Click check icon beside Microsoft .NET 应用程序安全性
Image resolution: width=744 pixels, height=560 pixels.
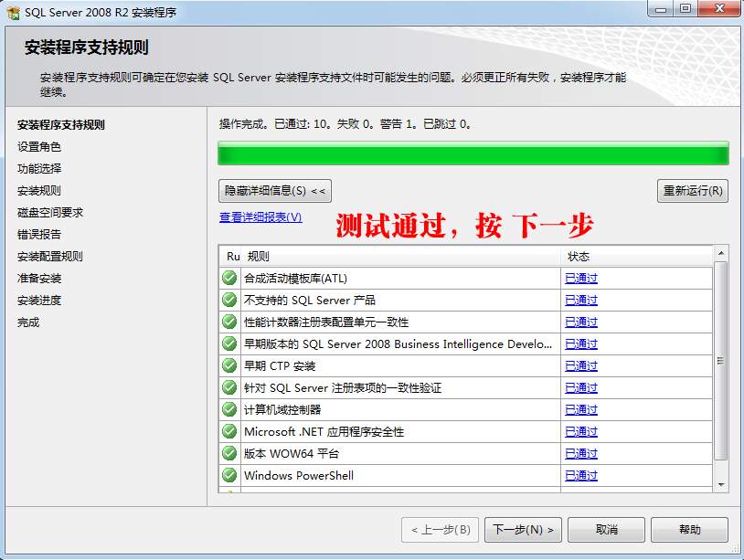(x=229, y=431)
